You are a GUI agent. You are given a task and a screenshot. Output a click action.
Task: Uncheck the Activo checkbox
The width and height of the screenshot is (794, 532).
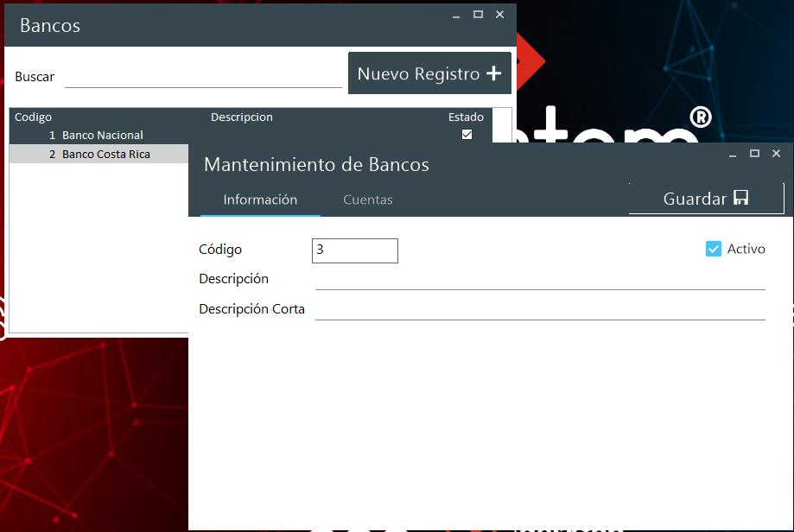point(714,249)
